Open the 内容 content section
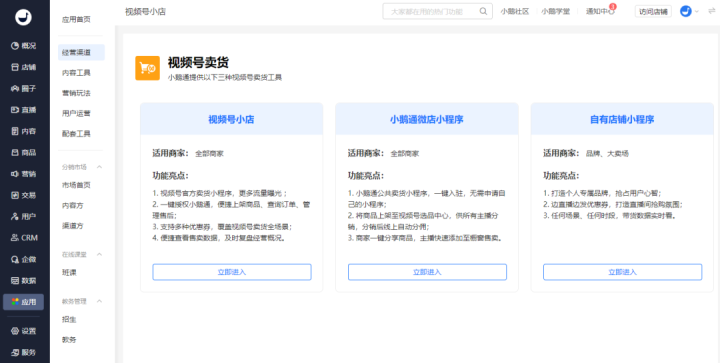 (x=23, y=131)
